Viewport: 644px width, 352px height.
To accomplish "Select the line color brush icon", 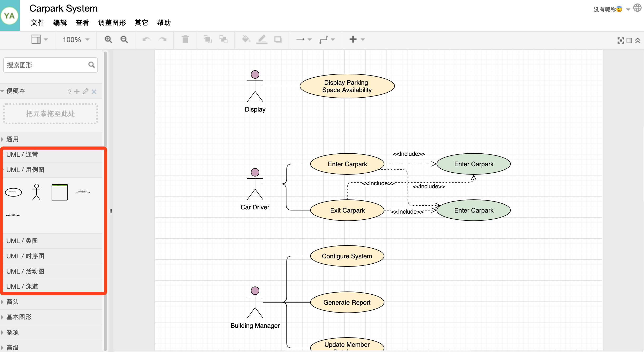I will [x=262, y=39].
